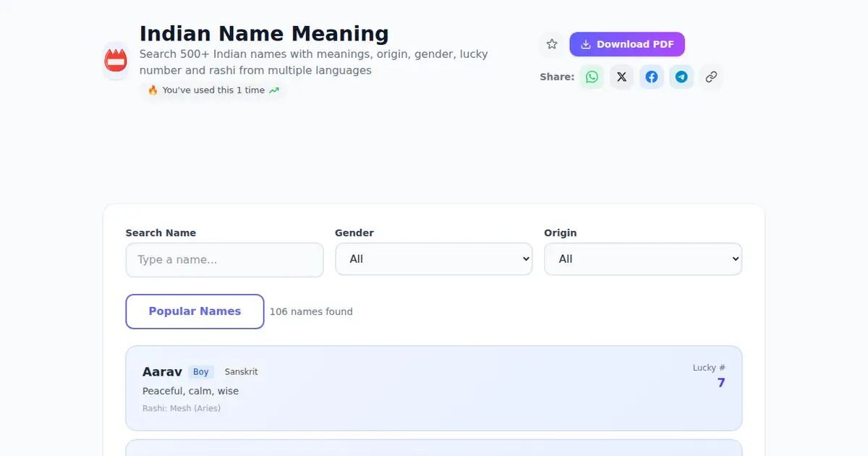This screenshot has width=868, height=456.
Task: Click "Rashi: Mesh (Aries)" text
Action: point(182,408)
